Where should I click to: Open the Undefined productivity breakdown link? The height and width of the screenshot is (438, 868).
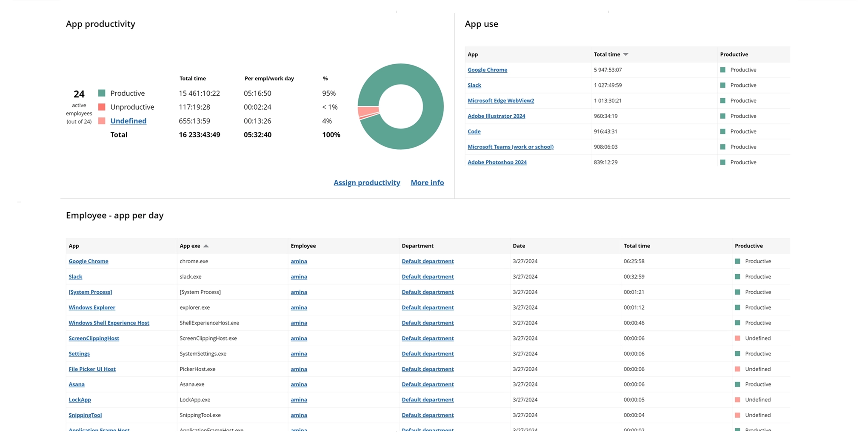[128, 121]
